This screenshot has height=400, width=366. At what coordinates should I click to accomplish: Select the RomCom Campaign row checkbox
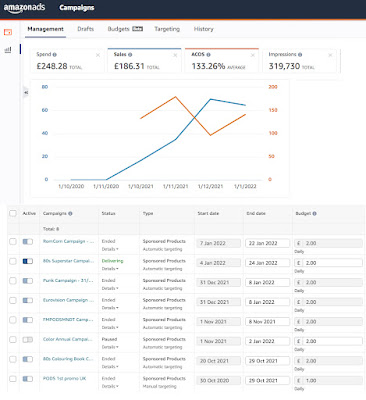pyautogui.click(x=13, y=241)
